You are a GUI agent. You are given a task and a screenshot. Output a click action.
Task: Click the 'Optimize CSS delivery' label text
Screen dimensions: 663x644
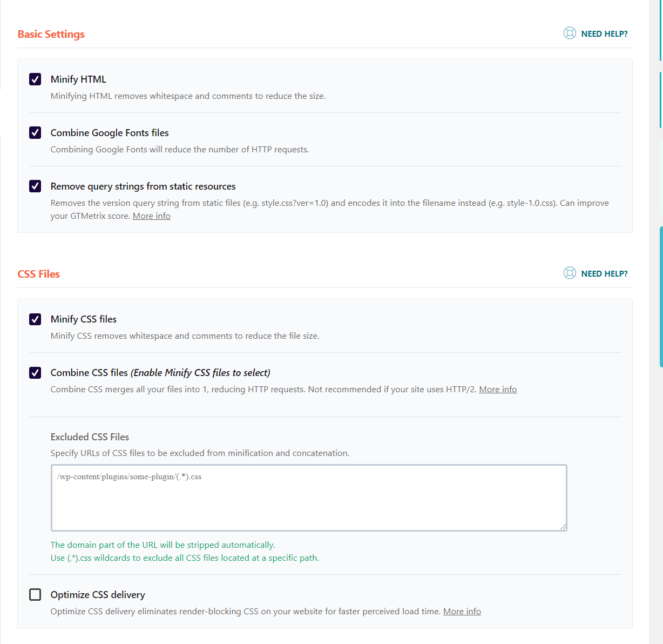[x=98, y=595]
